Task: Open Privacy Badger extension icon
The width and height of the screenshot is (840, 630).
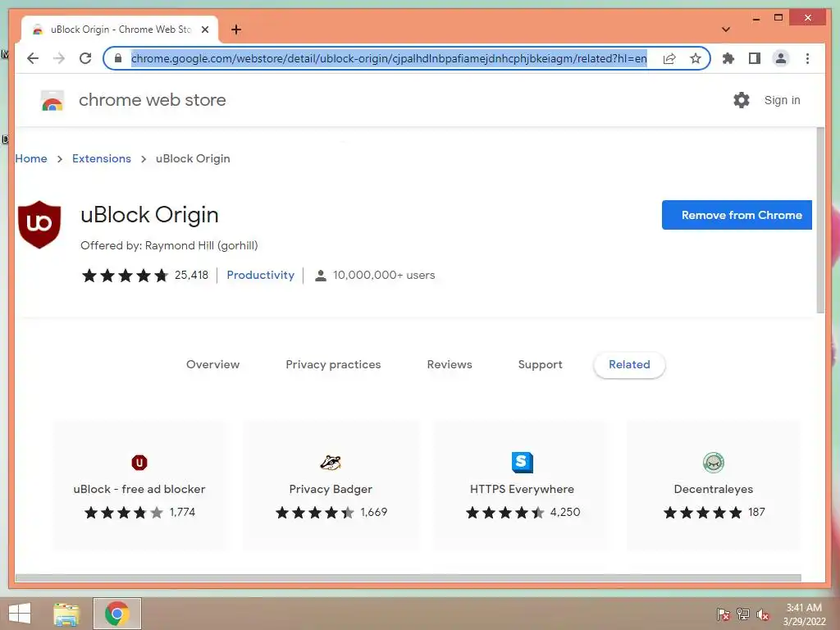Action: point(331,462)
